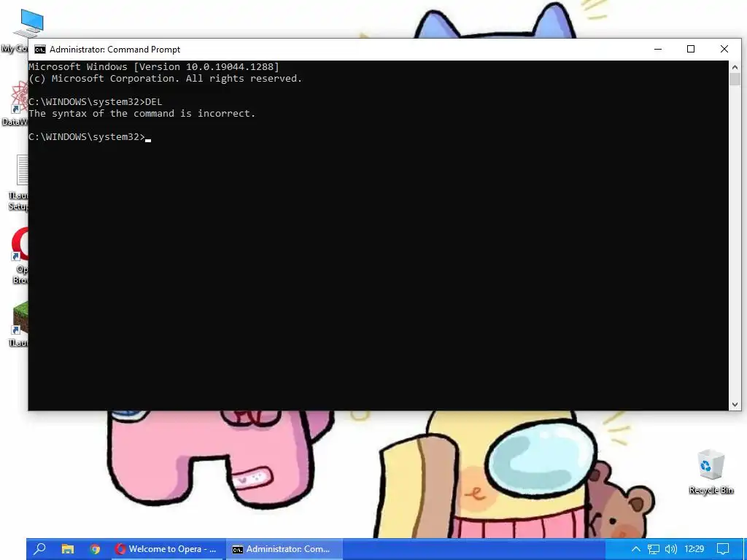
Task: Open the notification center icon
Action: pos(723,549)
